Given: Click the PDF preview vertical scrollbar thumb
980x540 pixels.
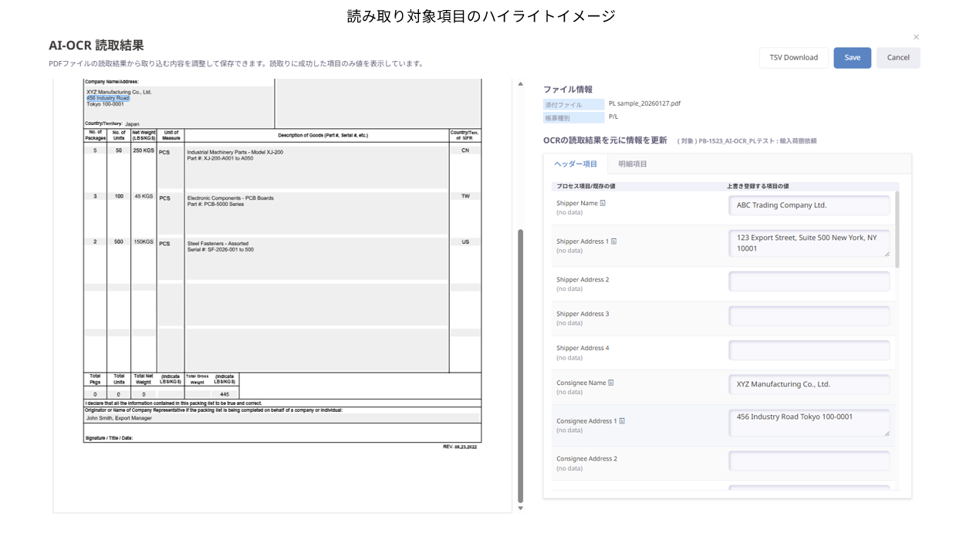Looking at the screenshot, I should pyautogui.click(x=520, y=363).
